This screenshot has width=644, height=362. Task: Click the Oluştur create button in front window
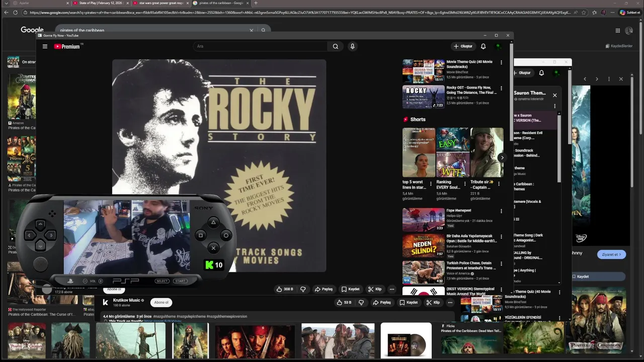point(463,46)
